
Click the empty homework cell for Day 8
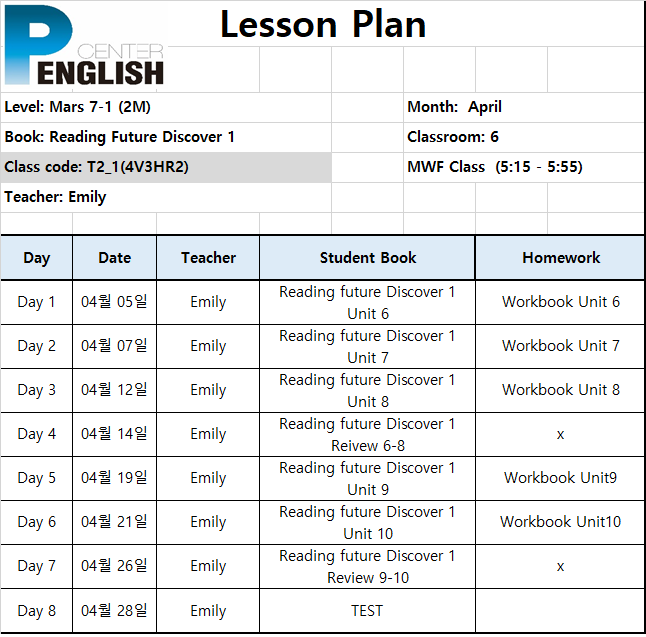pyautogui.click(x=560, y=611)
